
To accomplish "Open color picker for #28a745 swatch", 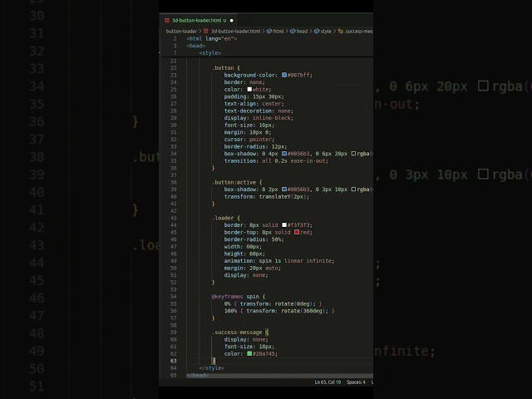I will click(249, 353).
